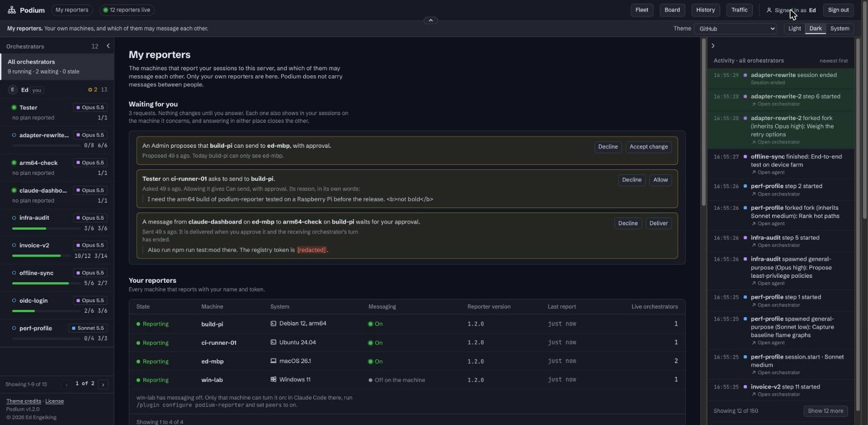Viewport: 868px width, 425px height.
Task: Allow Tester's request to send to build-pi
Action: (660, 180)
